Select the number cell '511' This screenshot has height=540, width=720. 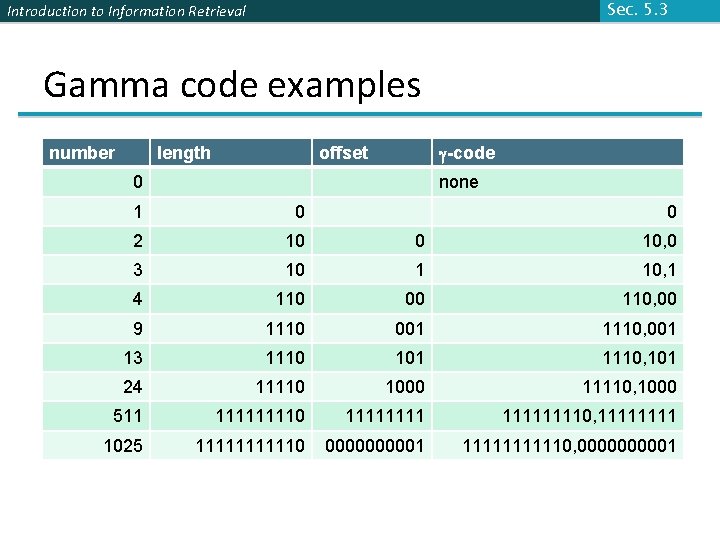tap(96, 416)
